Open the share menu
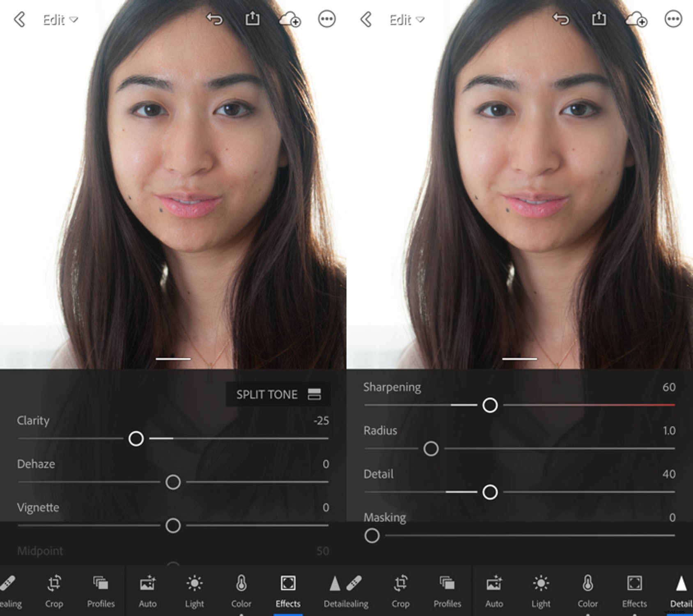Viewport: 693px width, 616px height. tap(253, 20)
